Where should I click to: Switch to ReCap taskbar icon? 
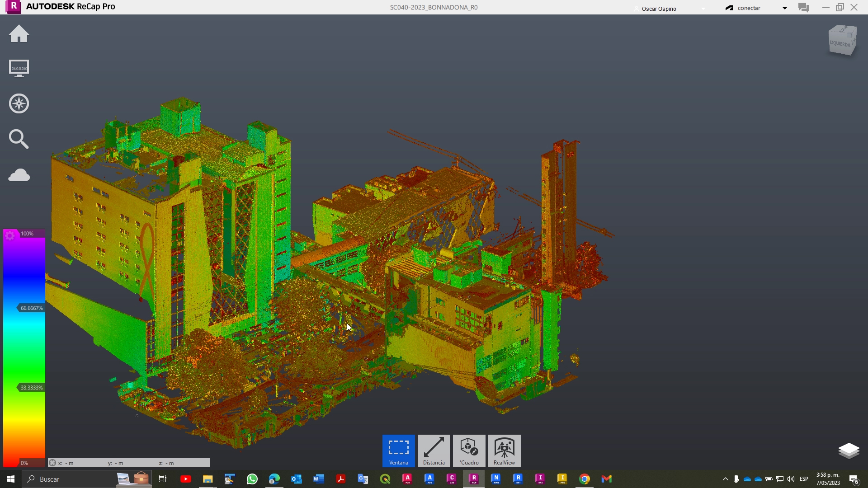pos(473,479)
